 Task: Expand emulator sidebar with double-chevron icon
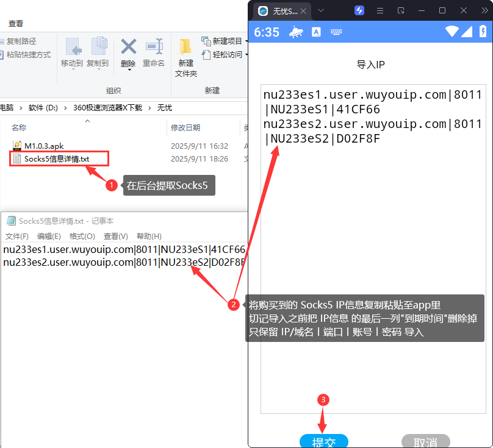[x=484, y=10]
